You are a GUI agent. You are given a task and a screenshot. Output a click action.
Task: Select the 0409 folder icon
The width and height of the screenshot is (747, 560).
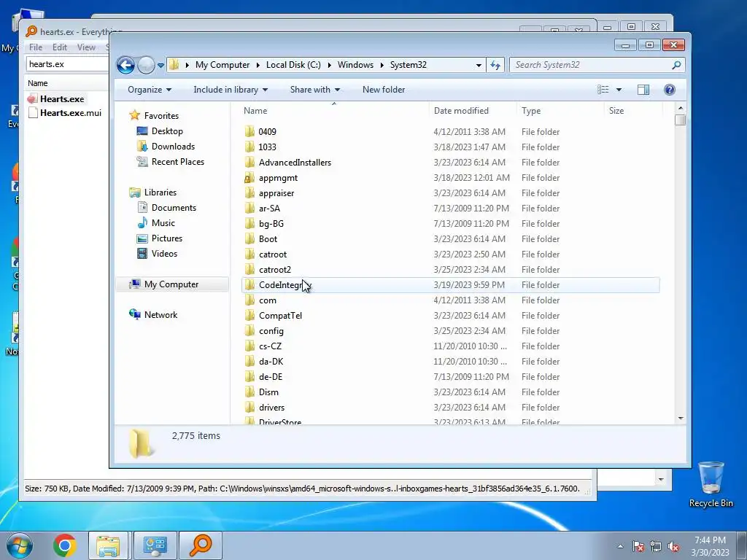point(249,131)
